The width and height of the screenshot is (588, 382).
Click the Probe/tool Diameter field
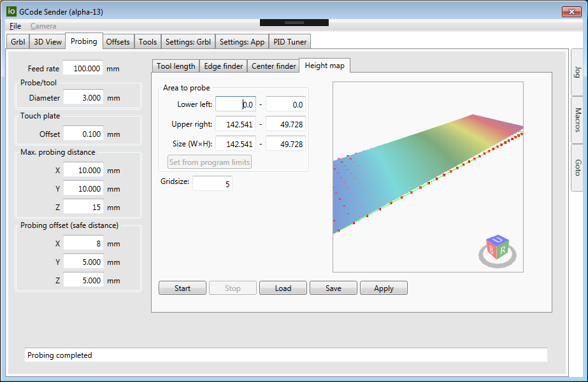(83, 98)
